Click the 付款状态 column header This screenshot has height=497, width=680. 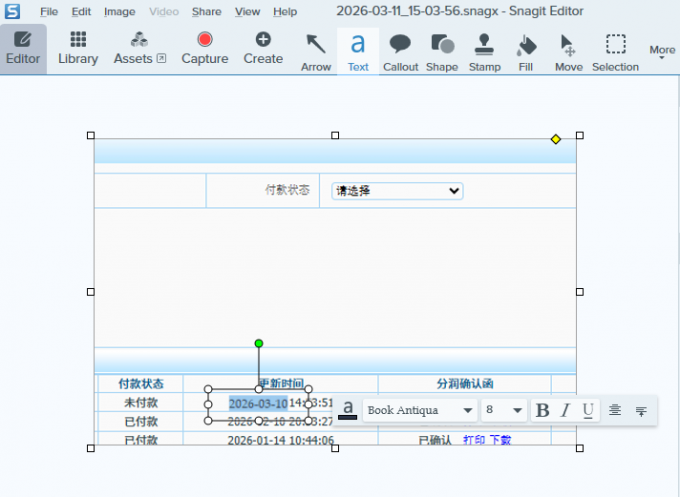141,384
